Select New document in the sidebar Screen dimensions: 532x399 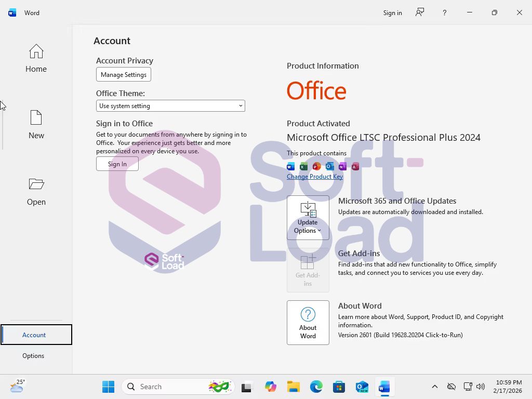point(36,125)
